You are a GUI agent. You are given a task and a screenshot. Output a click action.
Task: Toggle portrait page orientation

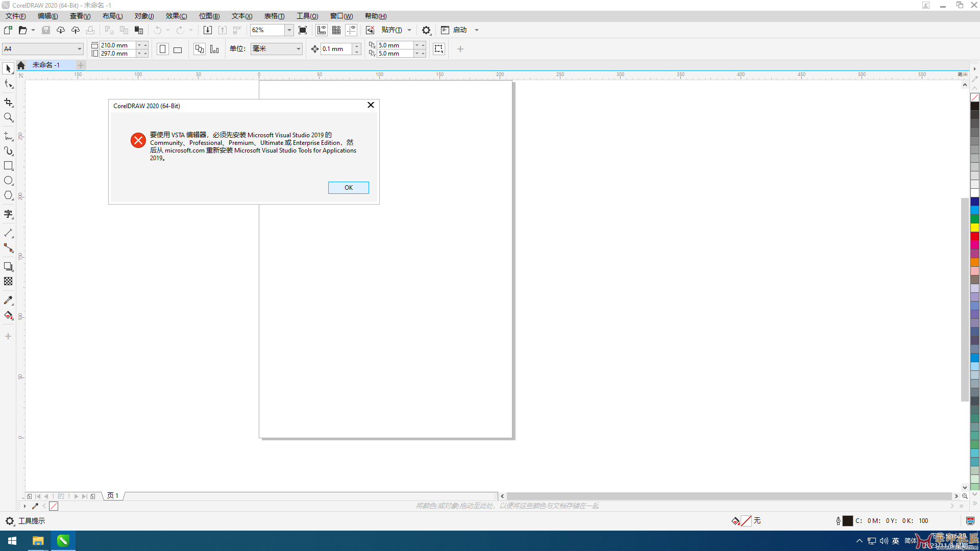(163, 49)
